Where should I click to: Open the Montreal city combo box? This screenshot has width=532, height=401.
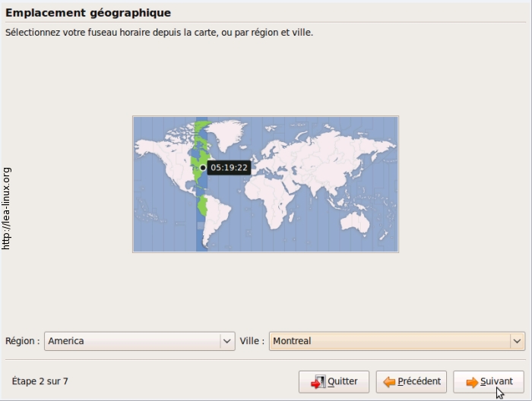pyautogui.click(x=388, y=341)
